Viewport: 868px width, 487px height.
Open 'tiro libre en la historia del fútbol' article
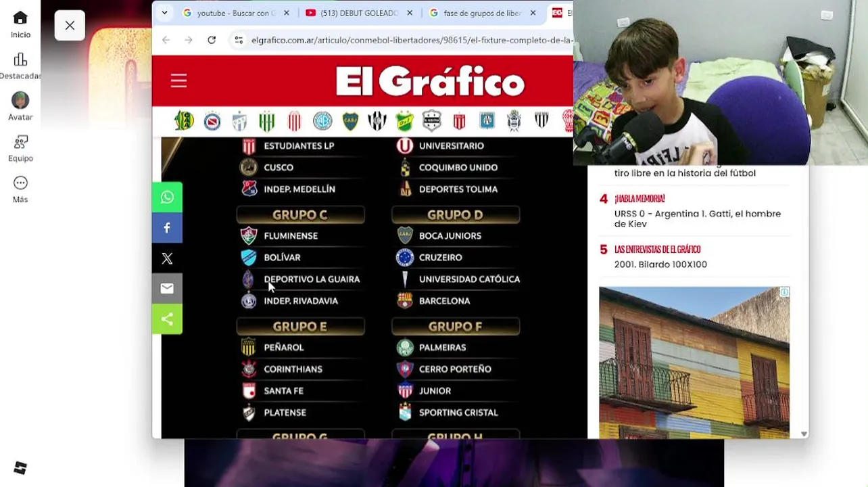pos(685,173)
